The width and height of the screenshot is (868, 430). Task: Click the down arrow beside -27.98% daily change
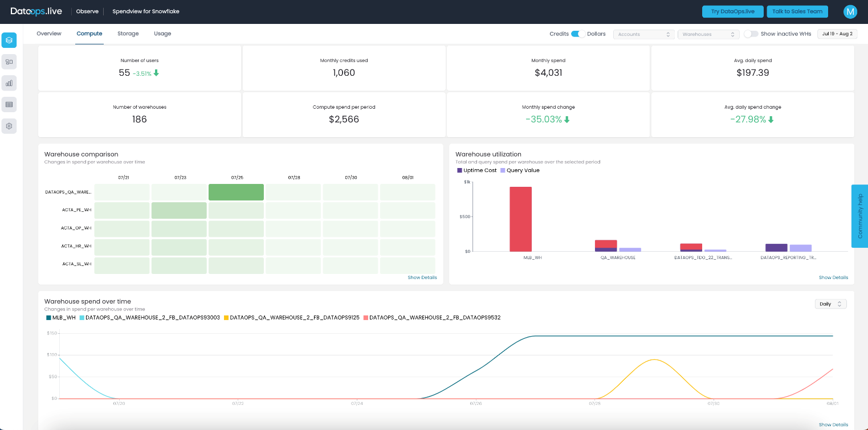tap(771, 120)
